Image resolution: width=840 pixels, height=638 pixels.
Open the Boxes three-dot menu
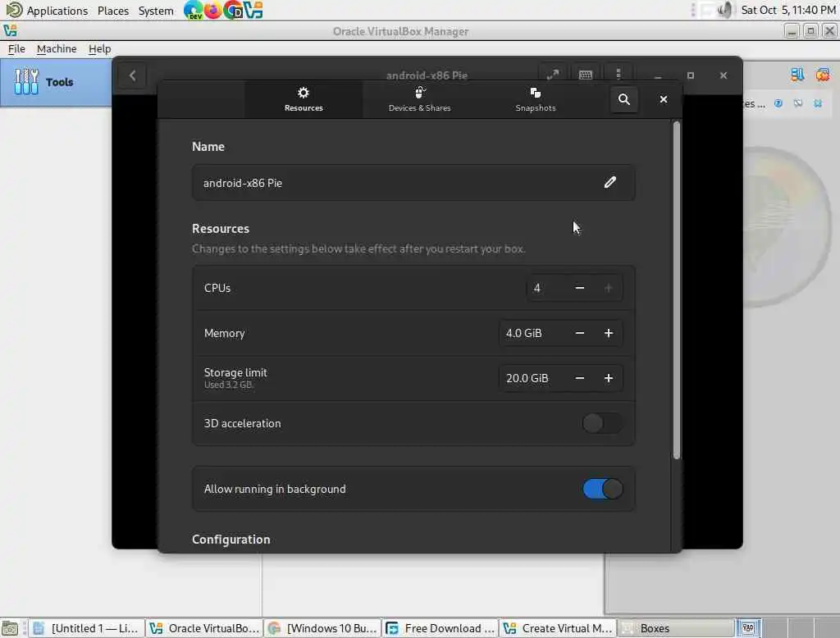(619, 75)
